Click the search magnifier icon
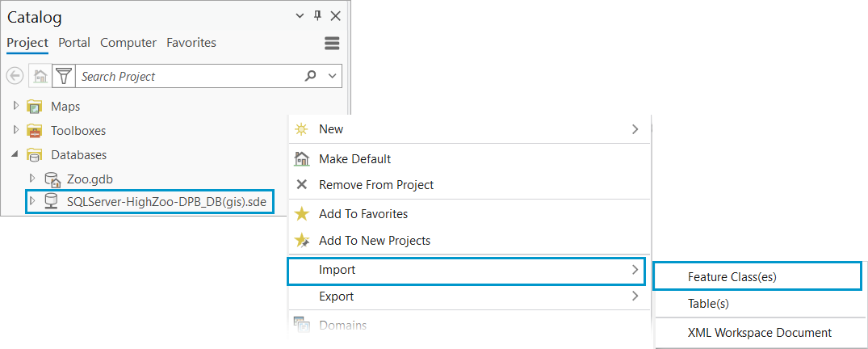868x349 pixels. [x=311, y=76]
